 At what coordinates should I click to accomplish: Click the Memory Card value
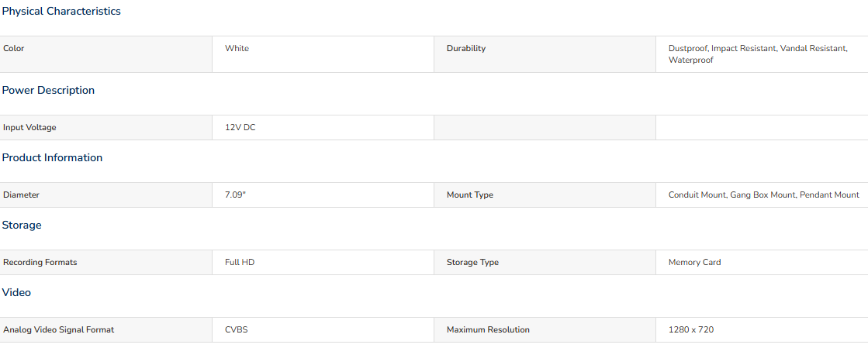(x=695, y=263)
